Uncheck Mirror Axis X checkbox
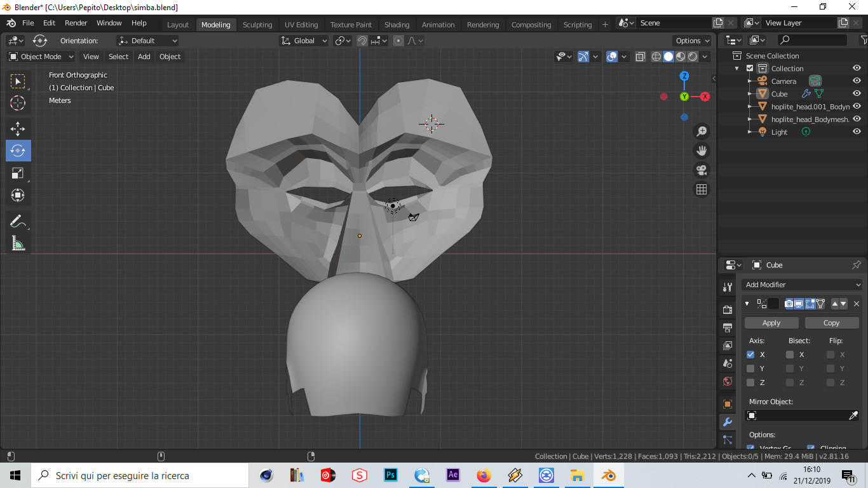The height and width of the screenshot is (488, 868). (750, 355)
